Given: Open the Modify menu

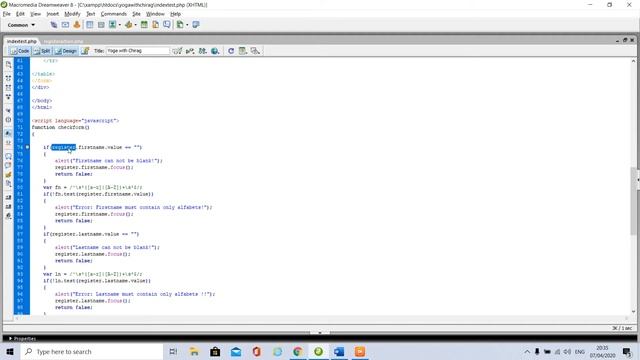Looking at the screenshot, I should point(72,14).
